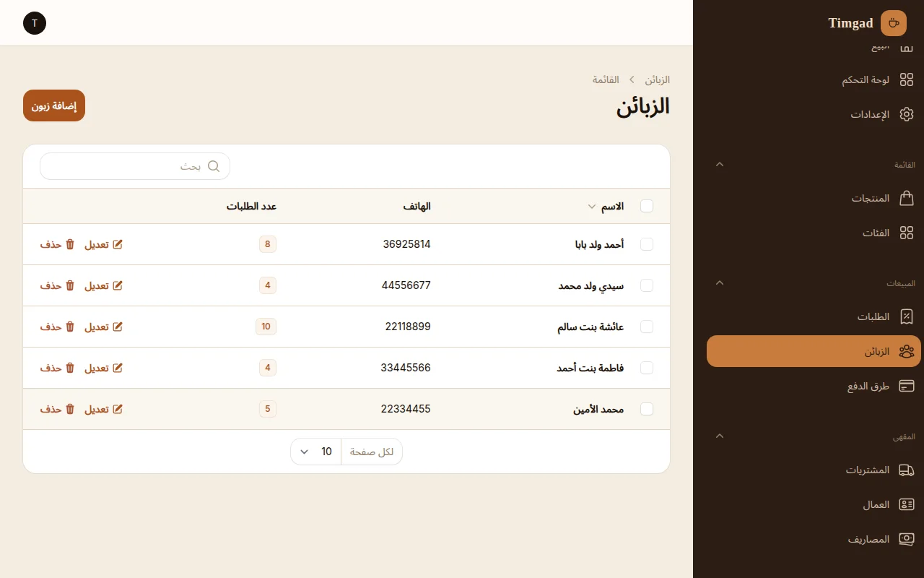Select the row checkbox for عائشة بنت سالم

647,327
